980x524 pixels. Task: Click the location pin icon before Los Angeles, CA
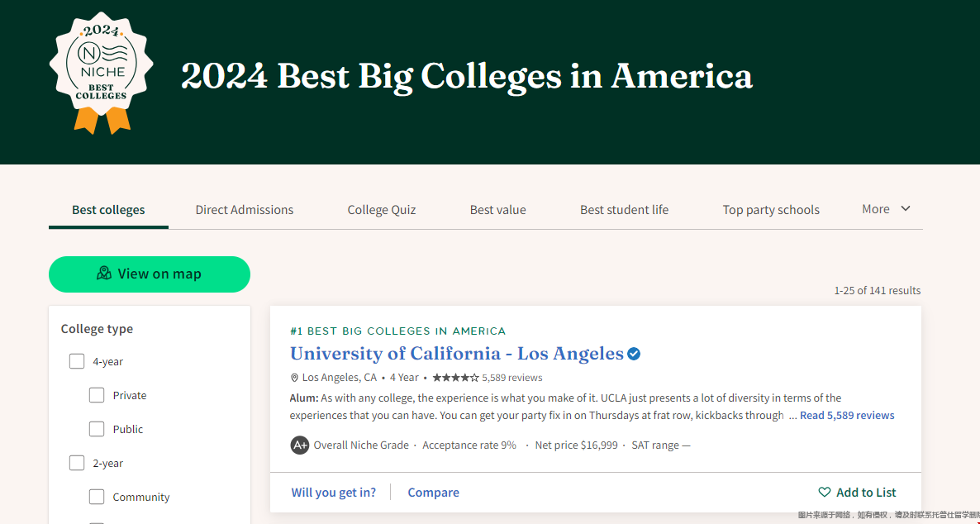(x=294, y=378)
